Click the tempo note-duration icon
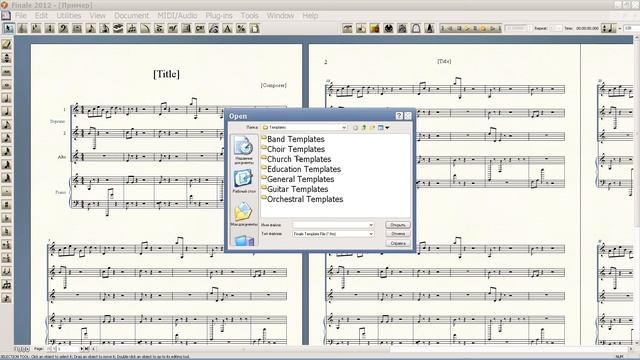The image size is (640, 360). pyautogui.click(x=610, y=28)
